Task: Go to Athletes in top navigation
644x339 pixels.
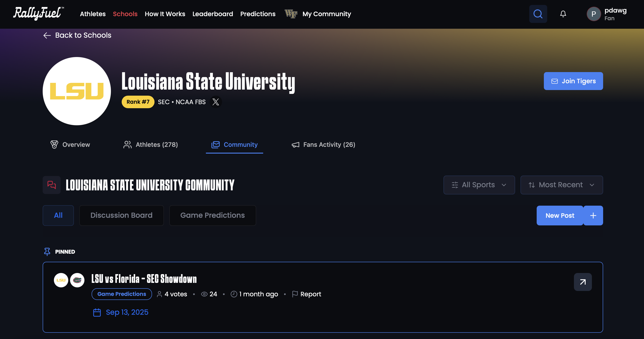Action: coord(93,14)
